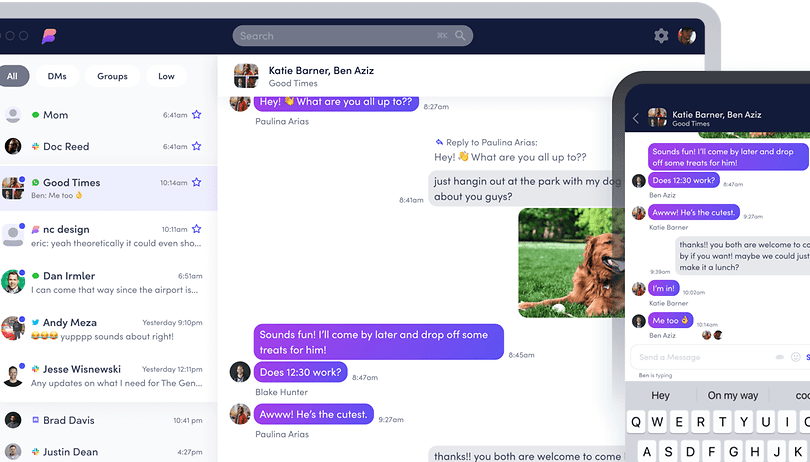Click the WhatsApp icon beside Good Times
This screenshot has height=462, width=810.
(35, 182)
